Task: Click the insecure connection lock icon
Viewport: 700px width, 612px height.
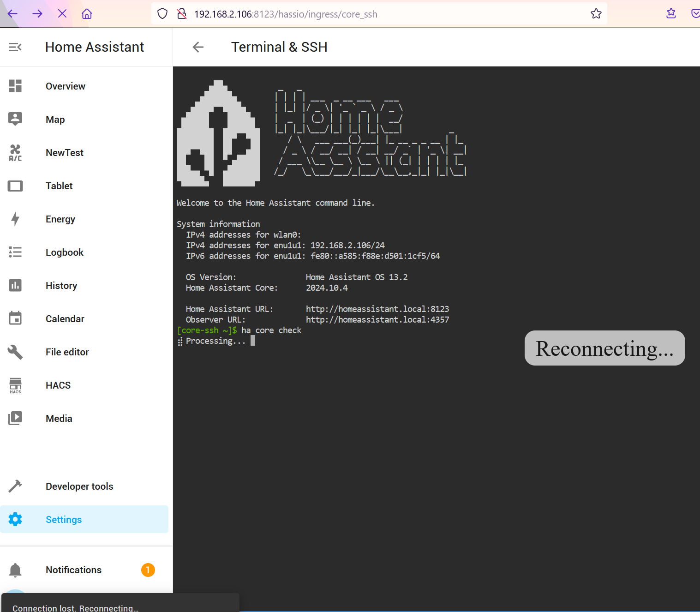Action: (x=182, y=14)
